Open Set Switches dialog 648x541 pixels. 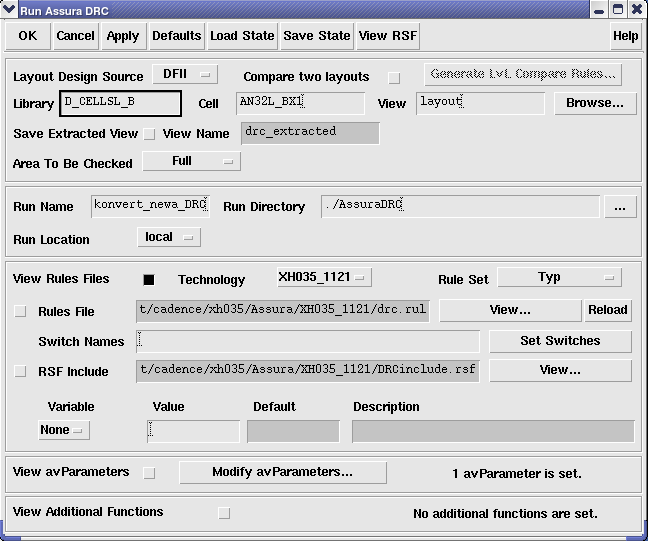[x=560, y=341]
